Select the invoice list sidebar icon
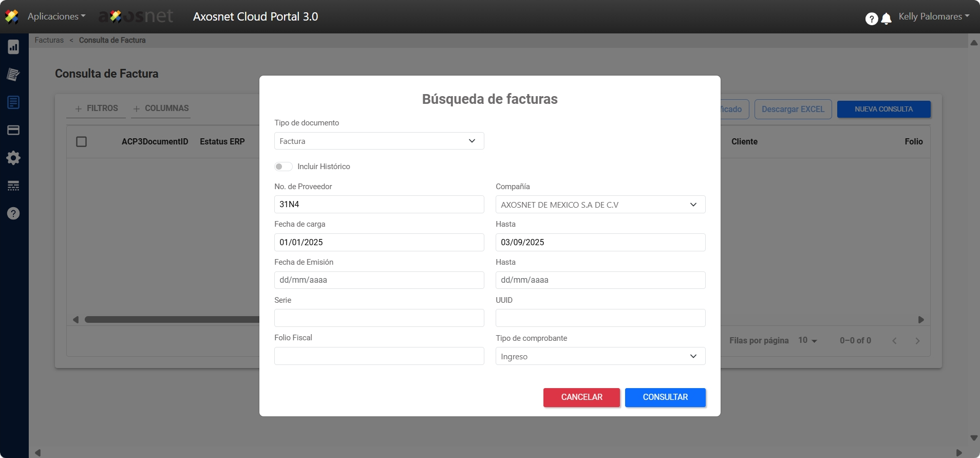980x458 pixels. coord(13,102)
